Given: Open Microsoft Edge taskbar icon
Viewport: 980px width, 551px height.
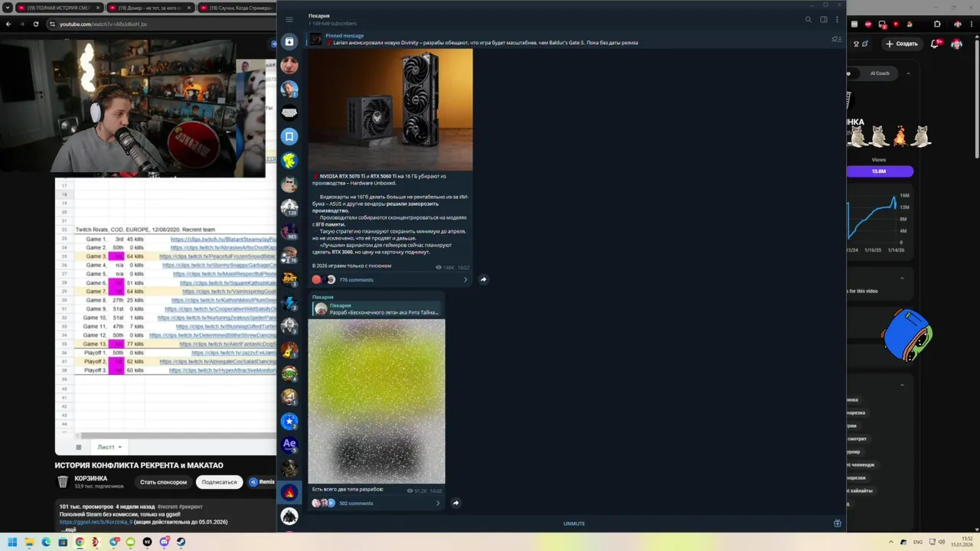Looking at the screenshot, I should pyautogui.click(x=46, y=542).
